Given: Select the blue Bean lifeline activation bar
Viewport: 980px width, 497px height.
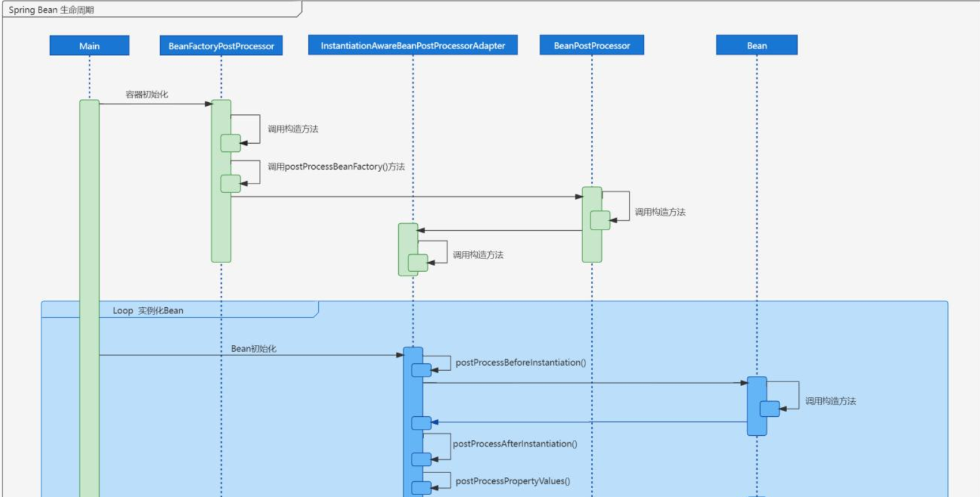Looking at the screenshot, I should [x=757, y=406].
